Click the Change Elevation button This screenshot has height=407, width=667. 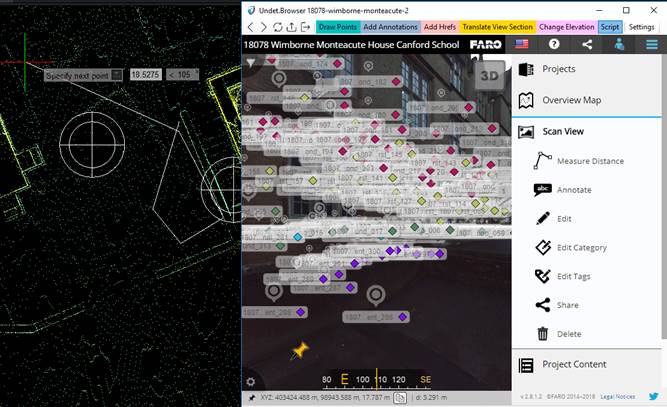567,27
